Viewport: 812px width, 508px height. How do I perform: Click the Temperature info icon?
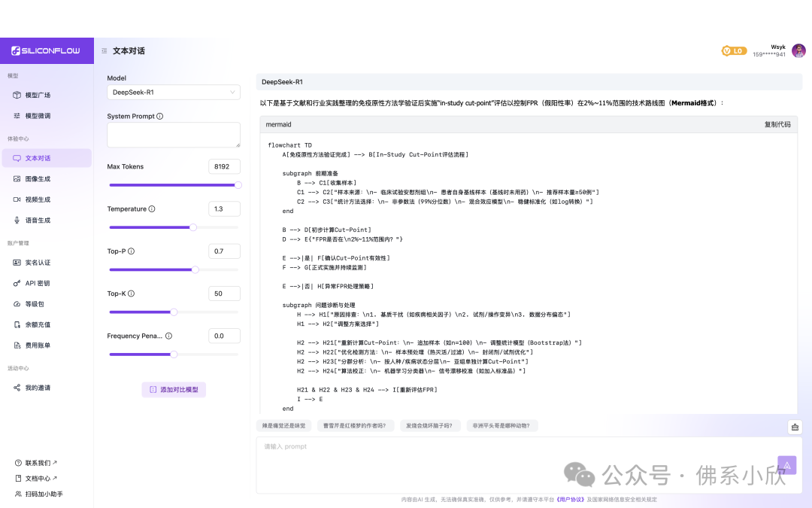(152, 209)
